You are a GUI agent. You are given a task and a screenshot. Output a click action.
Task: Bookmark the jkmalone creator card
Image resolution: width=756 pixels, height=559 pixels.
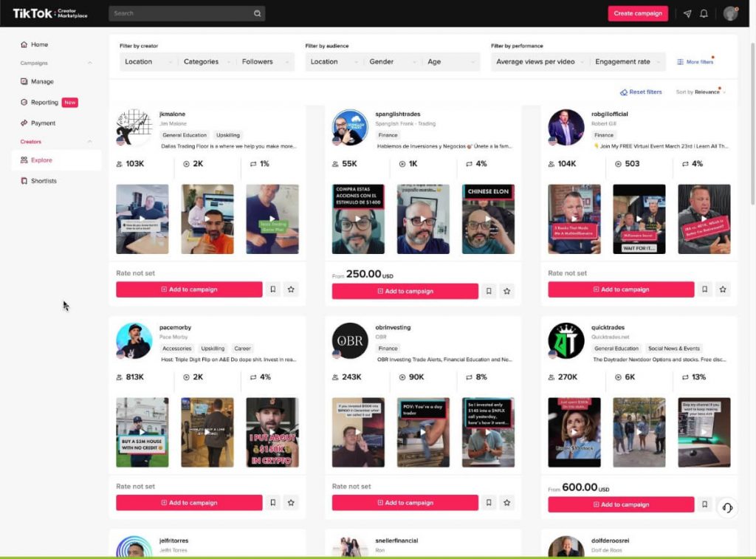tap(272, 289)
